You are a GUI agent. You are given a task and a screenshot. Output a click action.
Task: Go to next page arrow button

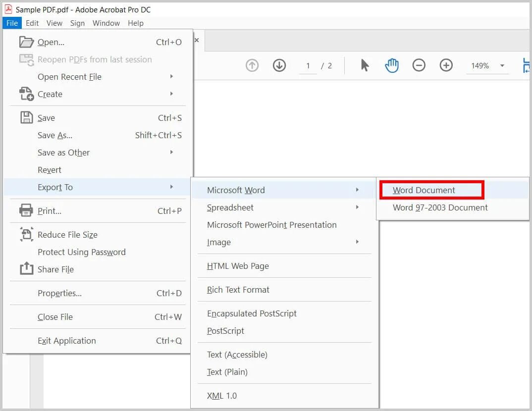click(279, 65)
